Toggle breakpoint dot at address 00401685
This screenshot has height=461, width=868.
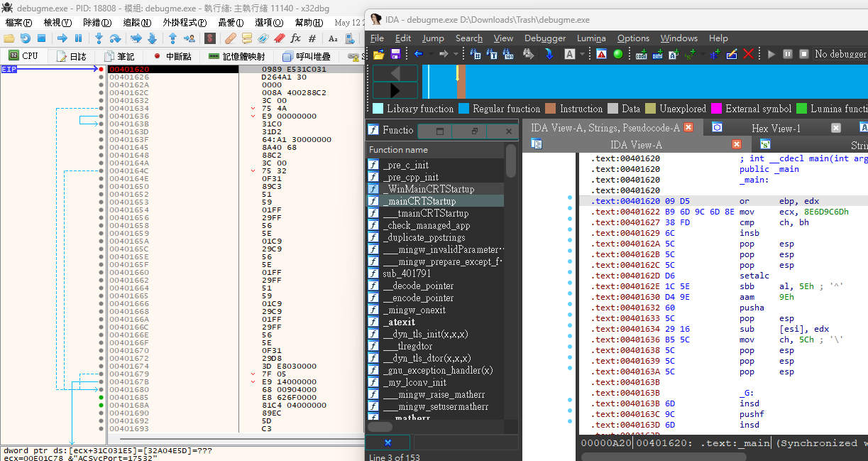coord(101,398)
